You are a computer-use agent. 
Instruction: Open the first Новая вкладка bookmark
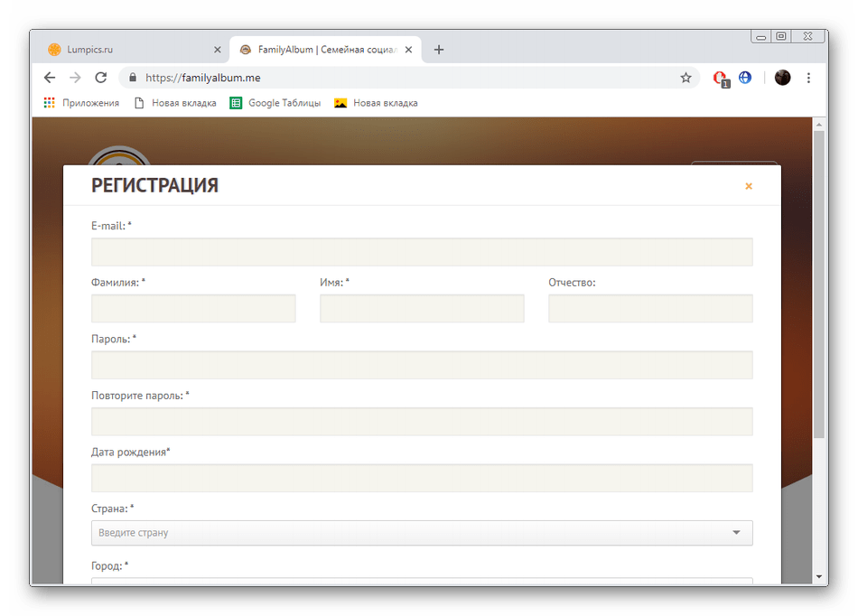pyautogui.click(x=175, y=103)
